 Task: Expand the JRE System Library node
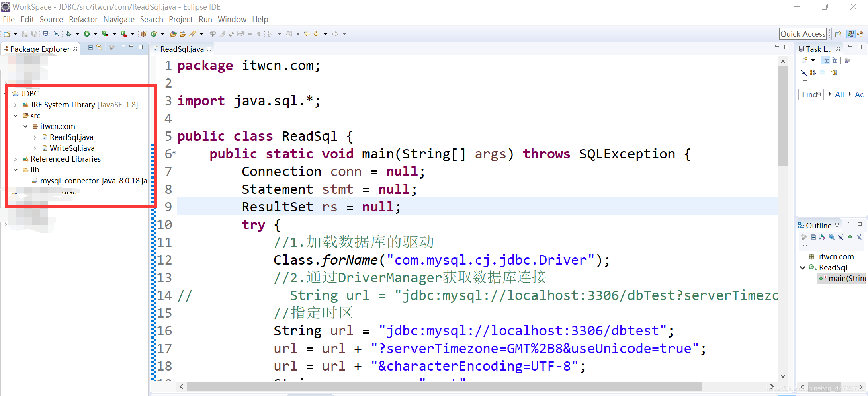coord(15,105)
